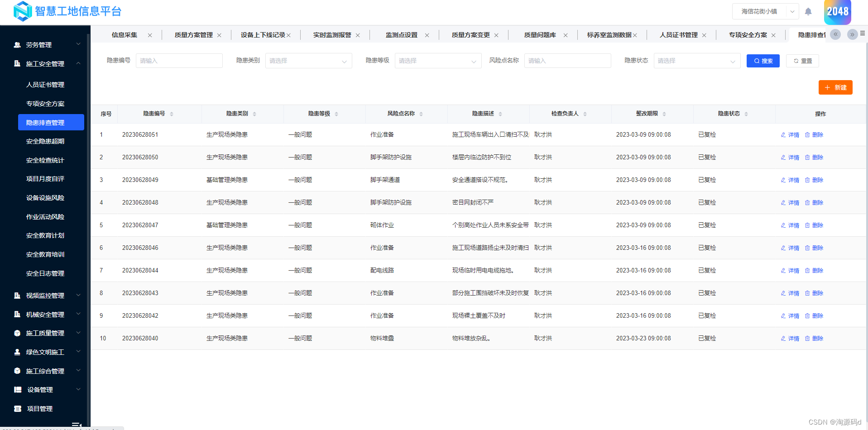This screenshot has height=430, width=868.
Task: Close the 质量方案变更 tab
Action: pos(496,35)
